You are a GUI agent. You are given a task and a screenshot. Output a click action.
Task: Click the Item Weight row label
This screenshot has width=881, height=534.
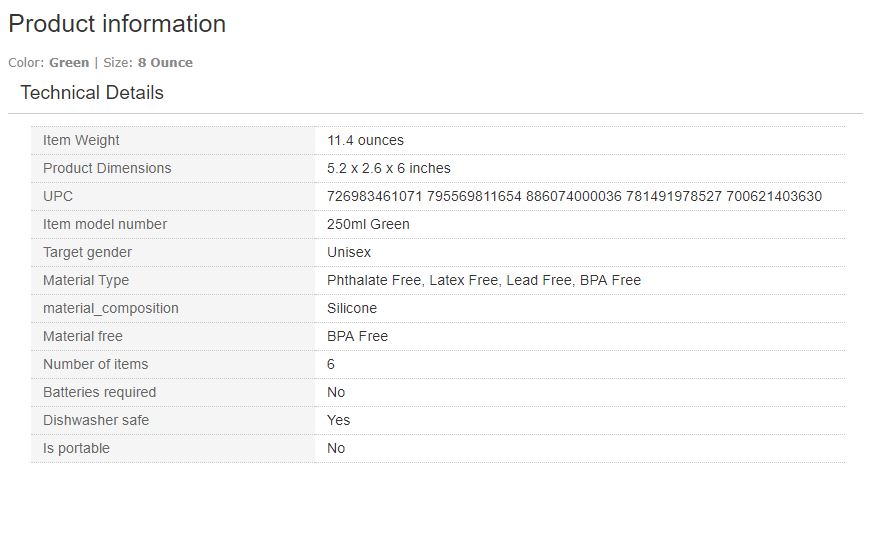81,141
